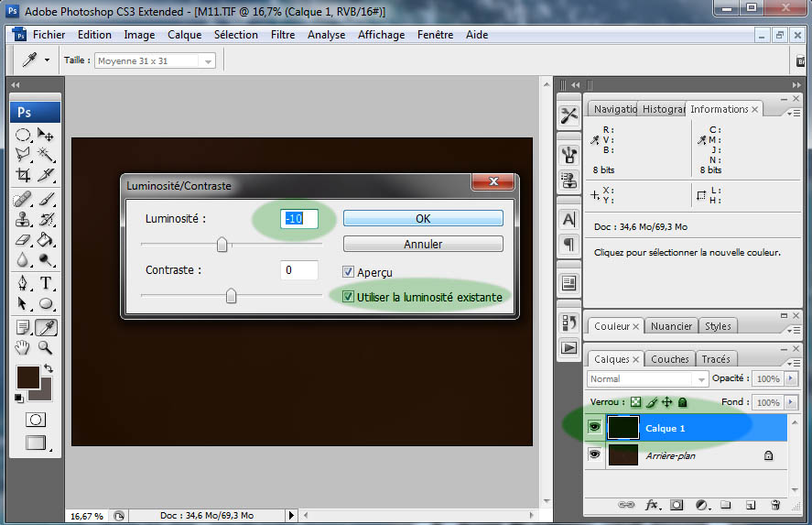
Task: Select the Hand tool
Action: tap(23, 347)
